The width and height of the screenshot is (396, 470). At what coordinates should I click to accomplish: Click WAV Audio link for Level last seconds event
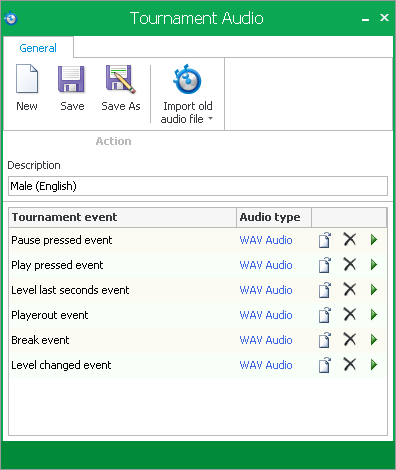[x=266, y=290]
